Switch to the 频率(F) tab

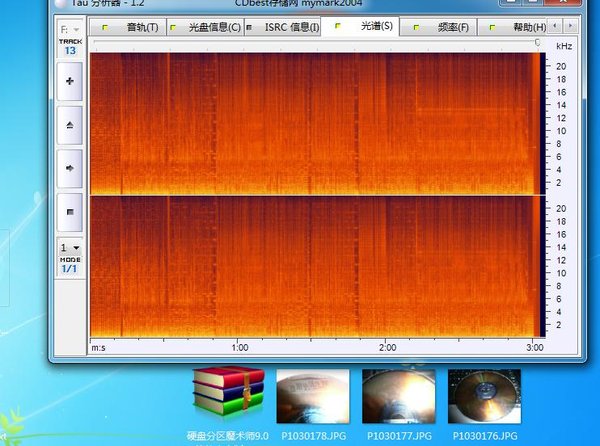click(439, 27)
